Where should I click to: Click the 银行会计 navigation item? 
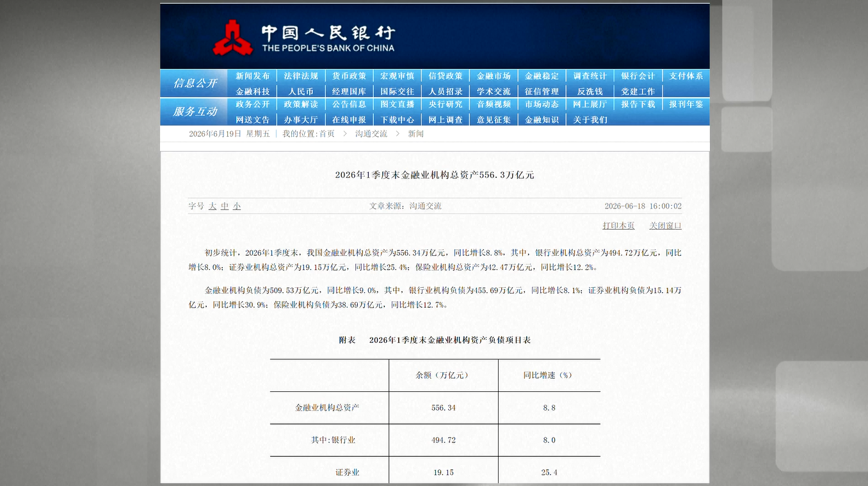tap(638, 76)
